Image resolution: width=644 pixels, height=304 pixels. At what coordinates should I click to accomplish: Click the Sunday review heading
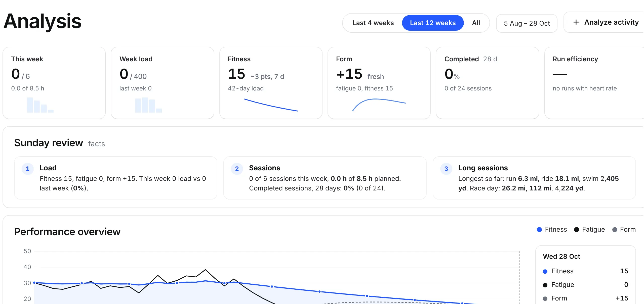49,143
